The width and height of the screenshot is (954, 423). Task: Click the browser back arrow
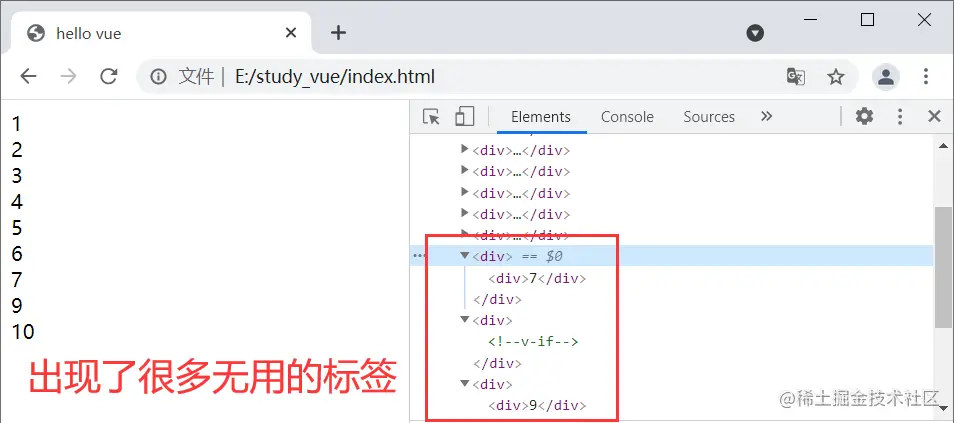(x=28, y=76)
